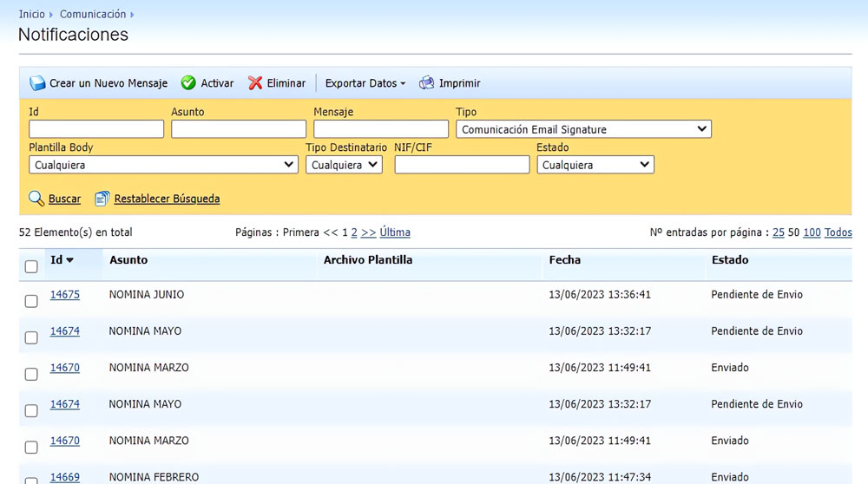
Task: Click the Asunto search input field
Action: coord(239,129)
